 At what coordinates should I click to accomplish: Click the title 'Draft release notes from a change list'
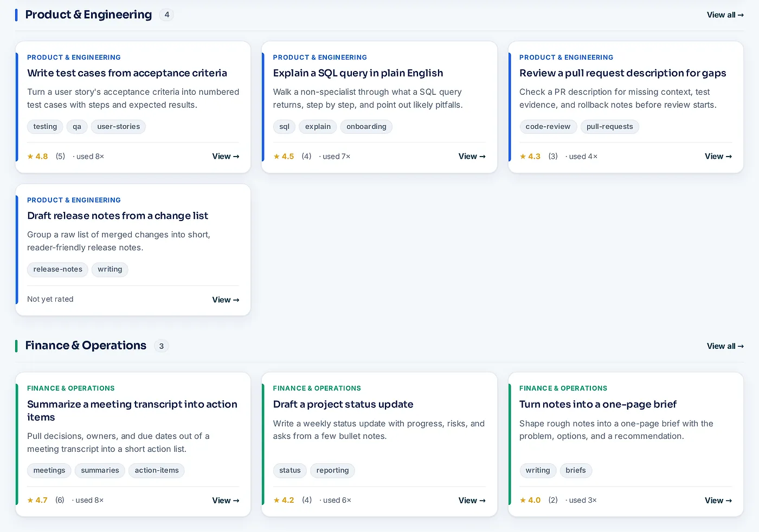(118, 216)
